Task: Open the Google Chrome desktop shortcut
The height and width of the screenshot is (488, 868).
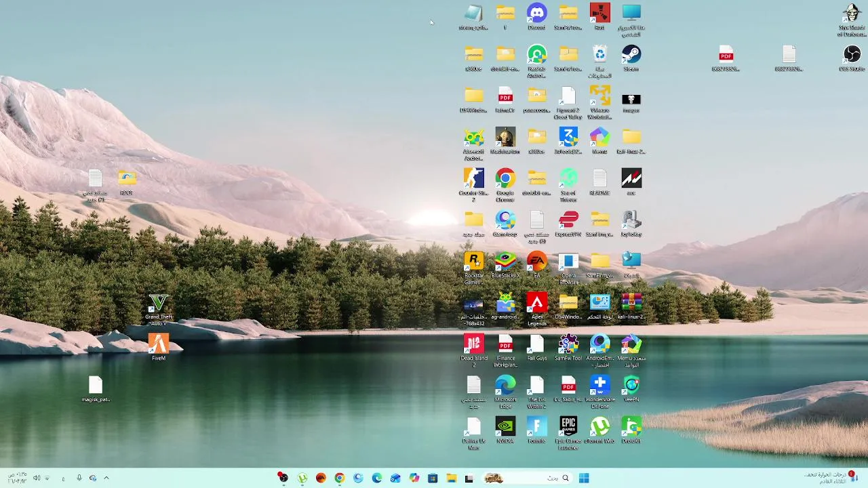Action: [505, 186]
